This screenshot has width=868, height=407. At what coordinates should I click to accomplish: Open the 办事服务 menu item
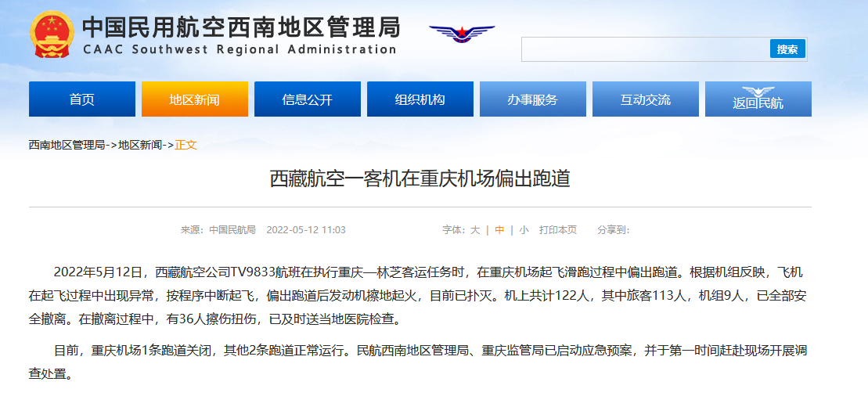click(x=532, y=99)
